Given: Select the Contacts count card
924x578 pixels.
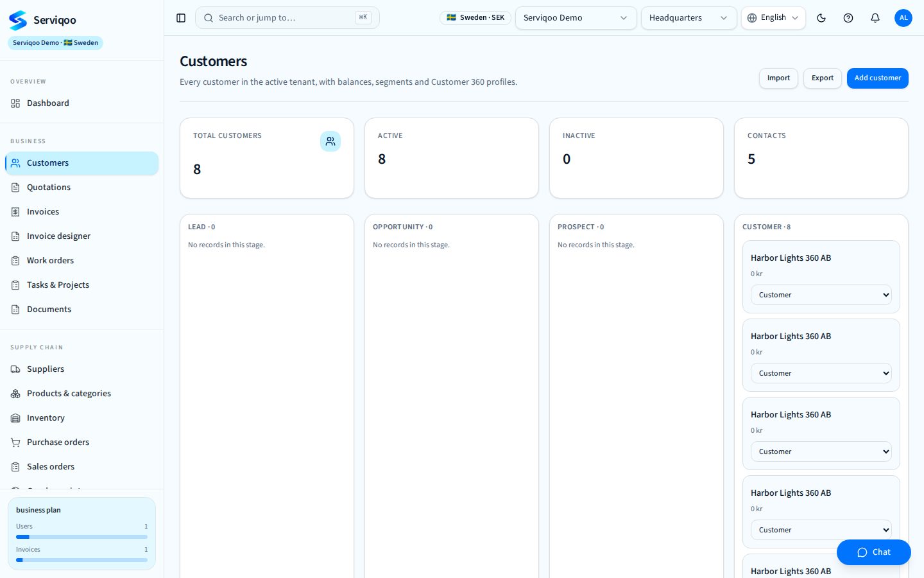Looking at the screenshot, I should coord(821,158).
